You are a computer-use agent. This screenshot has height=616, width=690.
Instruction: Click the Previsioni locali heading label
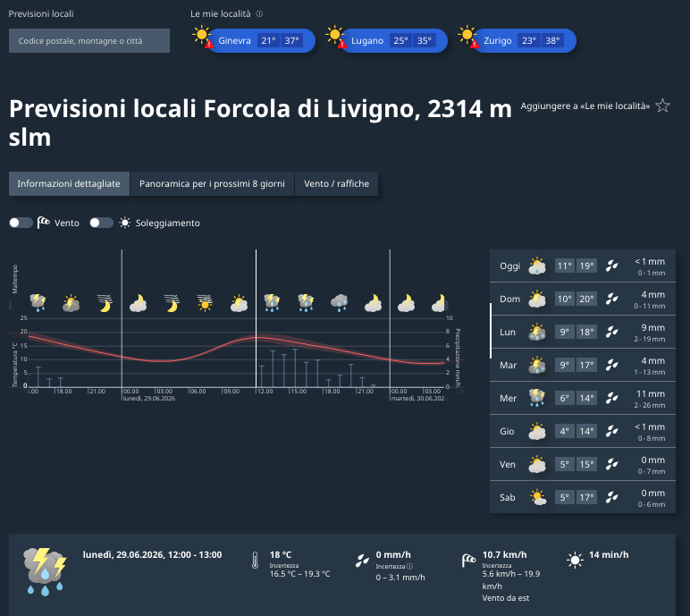(41, 13)
